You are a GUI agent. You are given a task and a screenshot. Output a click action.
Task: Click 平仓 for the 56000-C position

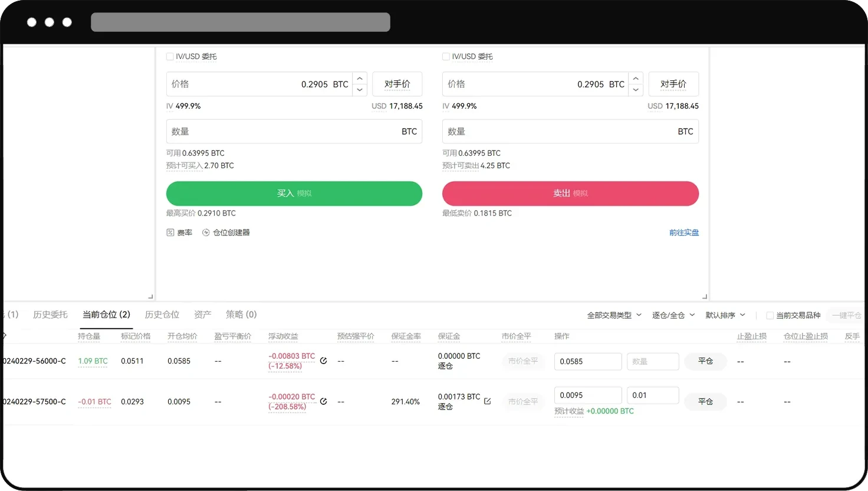coord(705,361)
